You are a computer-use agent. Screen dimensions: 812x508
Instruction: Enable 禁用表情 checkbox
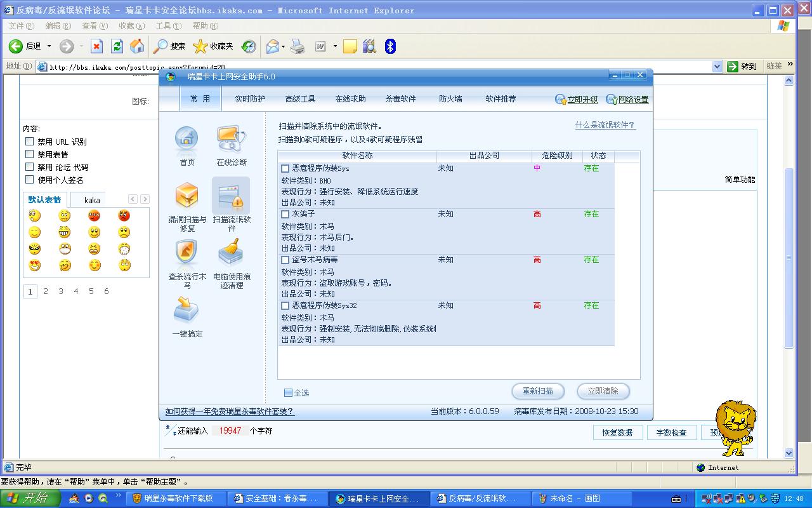coord(29,154)
